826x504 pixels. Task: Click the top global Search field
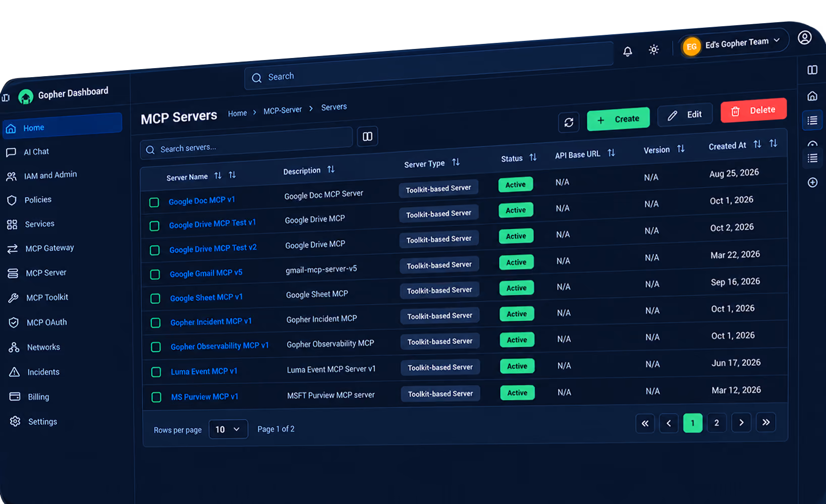click(429, 66)
